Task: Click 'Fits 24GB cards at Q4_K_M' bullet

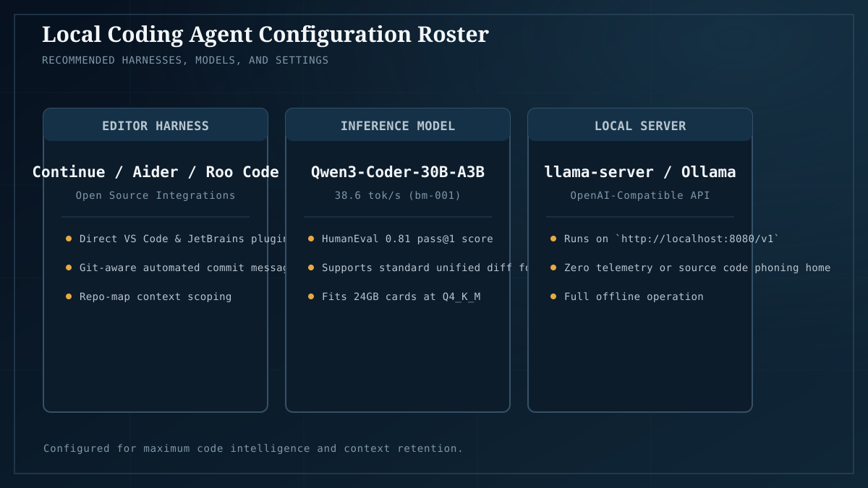Action: point(393,296)
